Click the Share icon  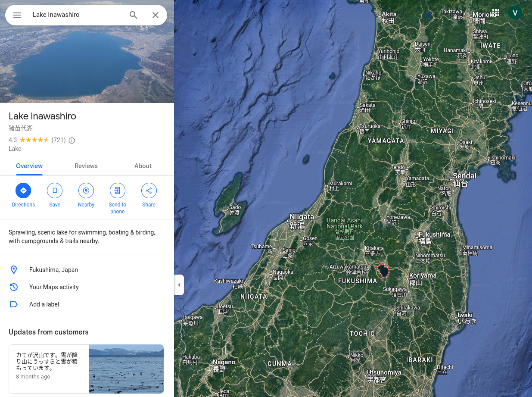click(x=149, y=191)
